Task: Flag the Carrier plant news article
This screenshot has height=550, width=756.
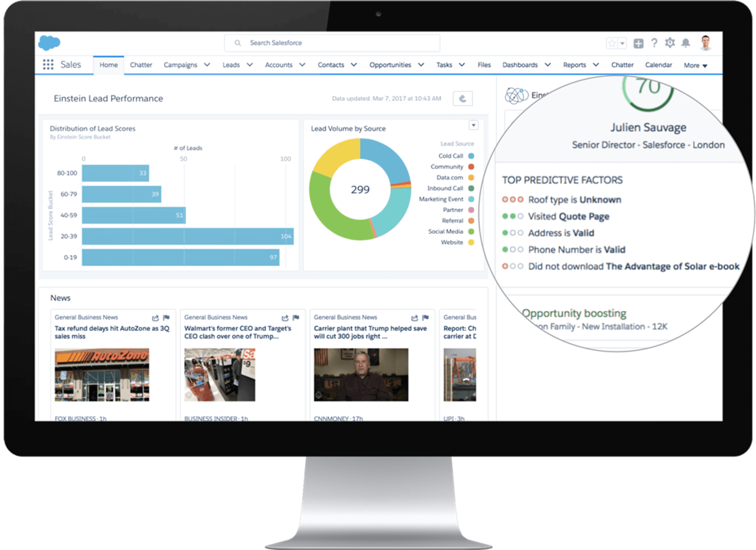Action: click(x=426, y=317)
